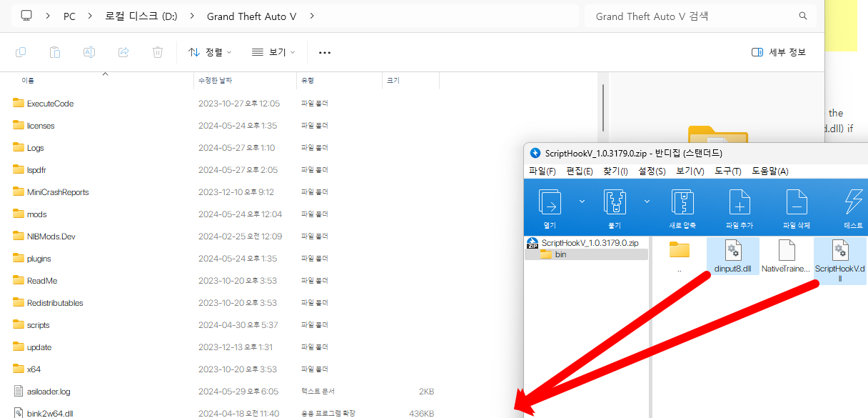Click the Bandizip Open (열기) toolbar icon
868x418 pixels.
click(550, 202)
